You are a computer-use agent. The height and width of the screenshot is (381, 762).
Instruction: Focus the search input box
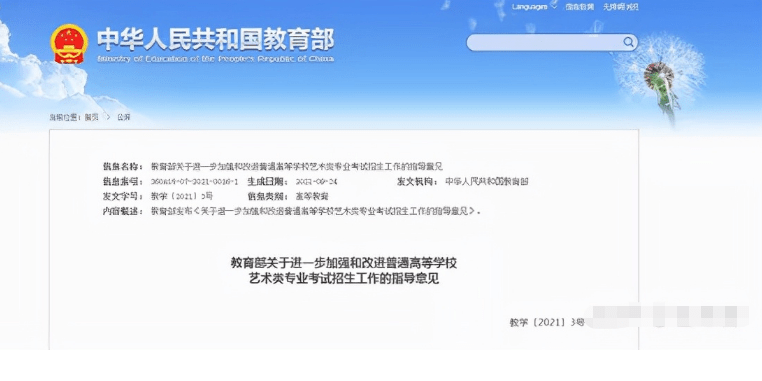(x=552, y=42)
